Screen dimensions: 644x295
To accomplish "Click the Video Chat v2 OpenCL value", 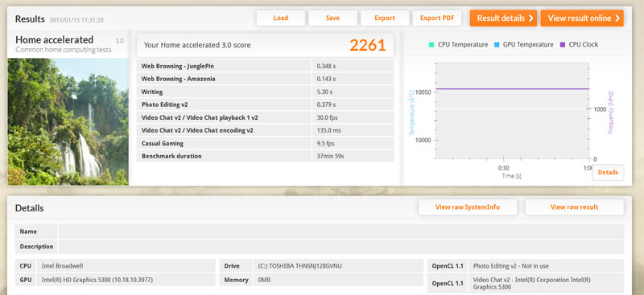I will tap(532, 284).
